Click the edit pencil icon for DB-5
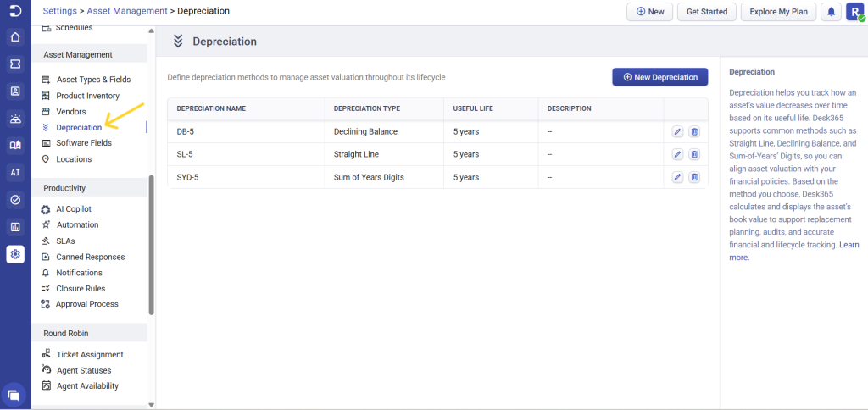 point(677,131)
